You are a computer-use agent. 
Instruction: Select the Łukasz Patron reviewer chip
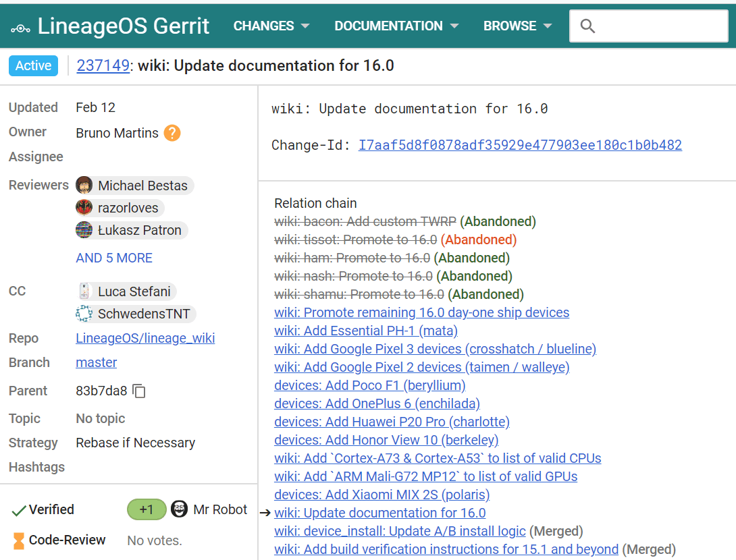tap(132, 230)
